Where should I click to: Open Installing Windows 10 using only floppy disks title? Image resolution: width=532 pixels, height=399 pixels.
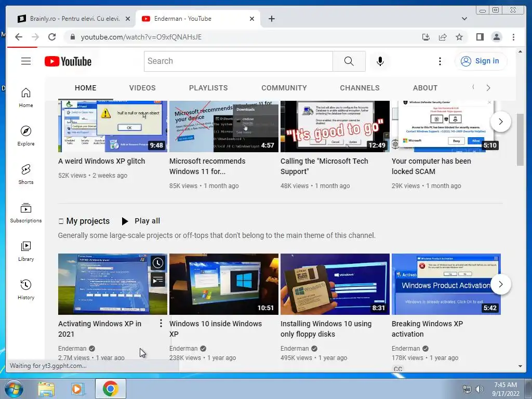(326, 329)
